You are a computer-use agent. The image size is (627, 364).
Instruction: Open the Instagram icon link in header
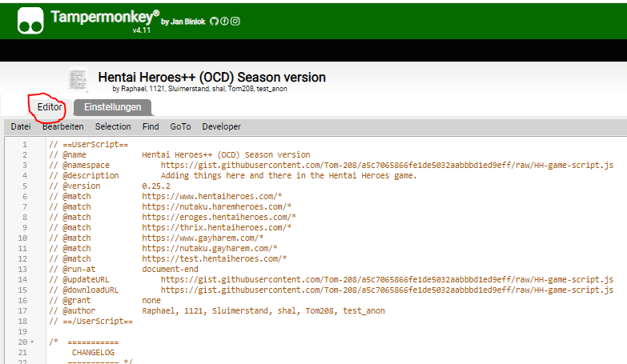[x=235, y=22]
